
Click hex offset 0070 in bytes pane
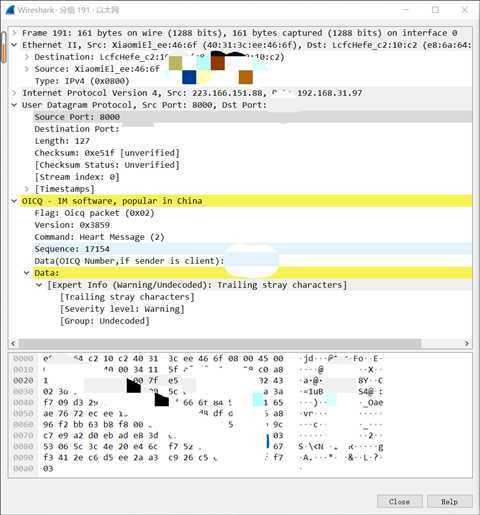pyautogui.click(x=23, y=435)
